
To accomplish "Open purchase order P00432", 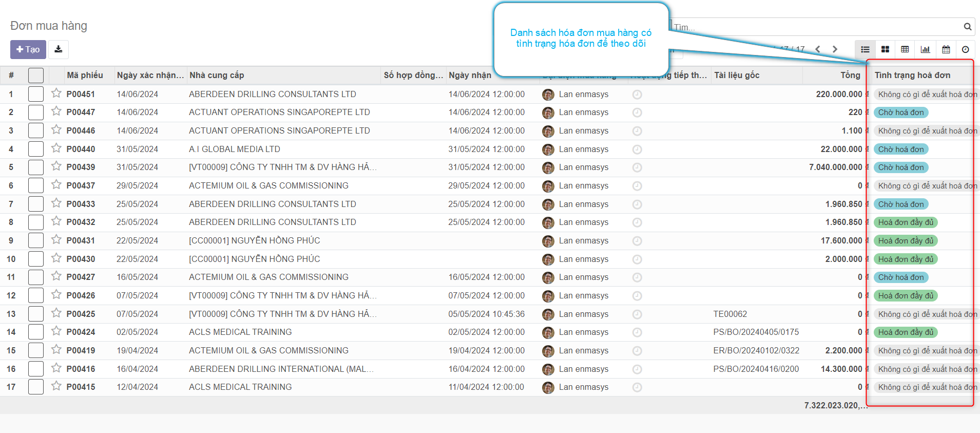I will tap(81, 222).
